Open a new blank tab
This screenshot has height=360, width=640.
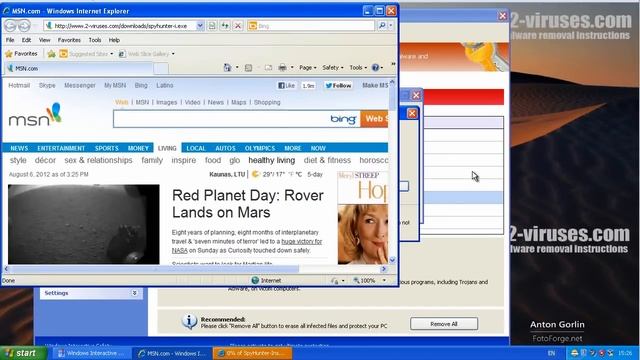161,69
